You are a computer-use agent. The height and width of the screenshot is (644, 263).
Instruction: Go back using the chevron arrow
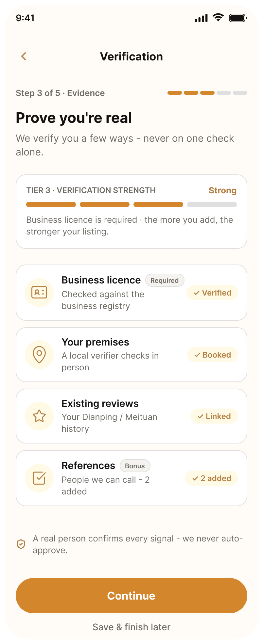24,56
